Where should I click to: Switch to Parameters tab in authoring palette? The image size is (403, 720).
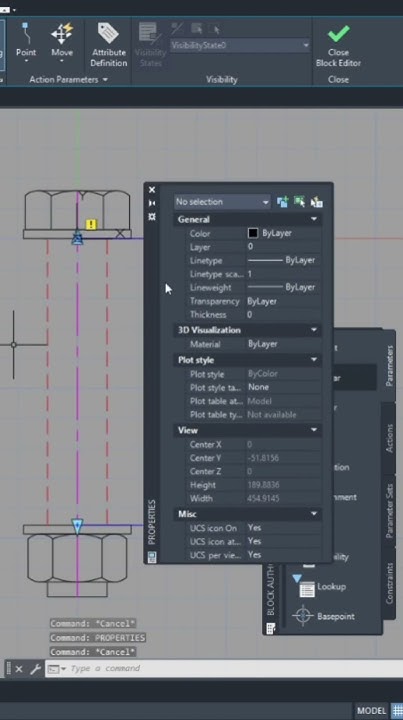click(389, 366)
